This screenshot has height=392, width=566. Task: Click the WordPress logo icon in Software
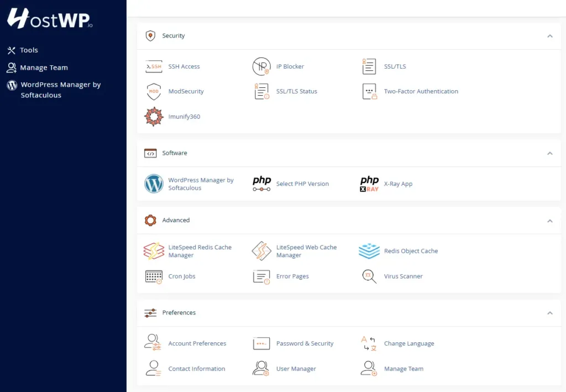154,184
